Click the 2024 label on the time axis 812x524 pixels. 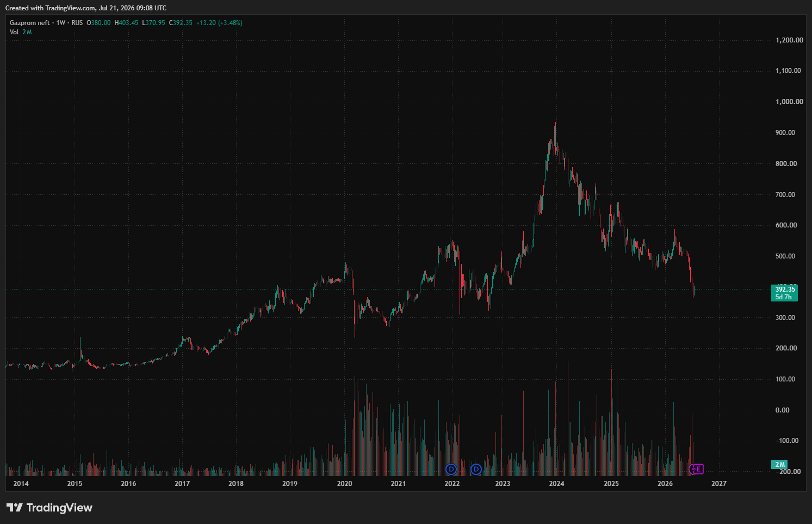tap(557, 484)
